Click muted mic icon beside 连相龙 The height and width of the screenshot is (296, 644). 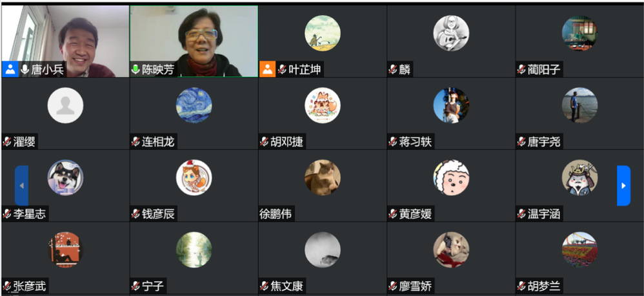(x=136, y=142)
